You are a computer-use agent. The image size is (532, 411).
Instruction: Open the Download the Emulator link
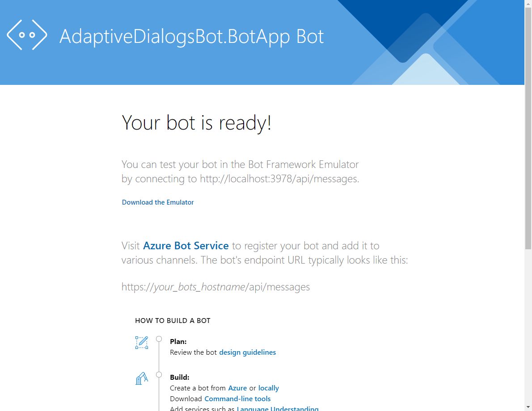158,202
